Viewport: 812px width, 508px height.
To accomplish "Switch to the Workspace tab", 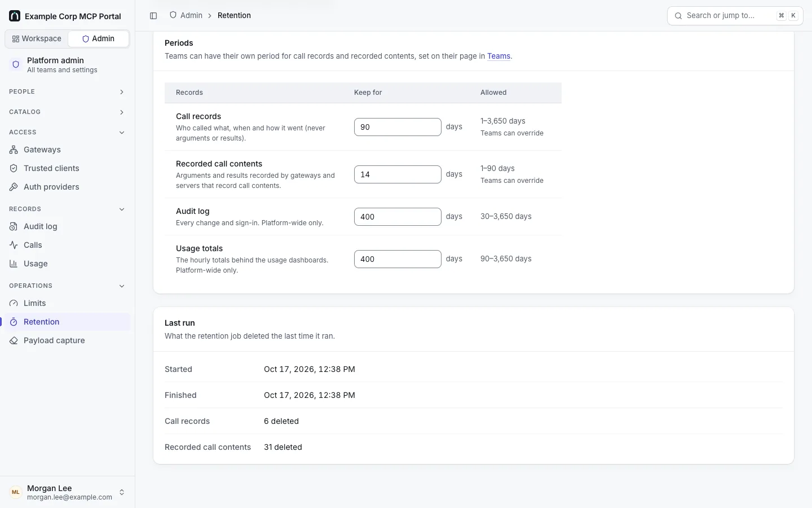I will [x=37, y=39].
